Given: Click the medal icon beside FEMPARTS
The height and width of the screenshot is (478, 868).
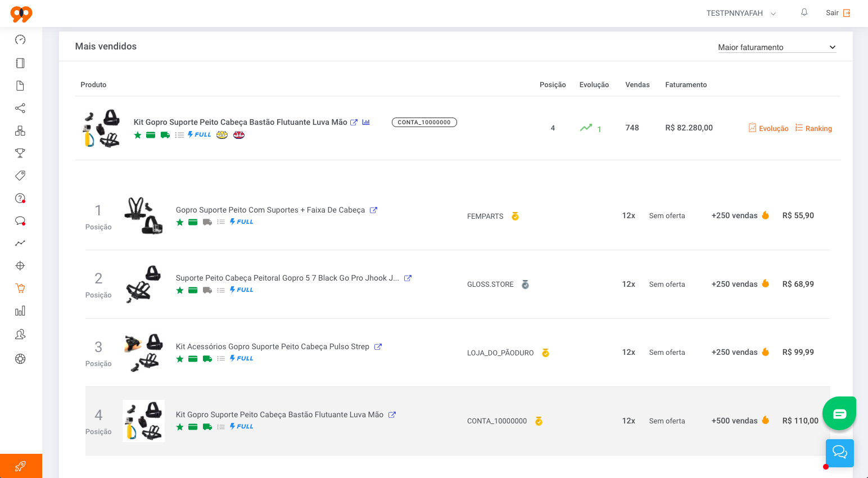Looking at the screenshot, I should tap(515, 216).
